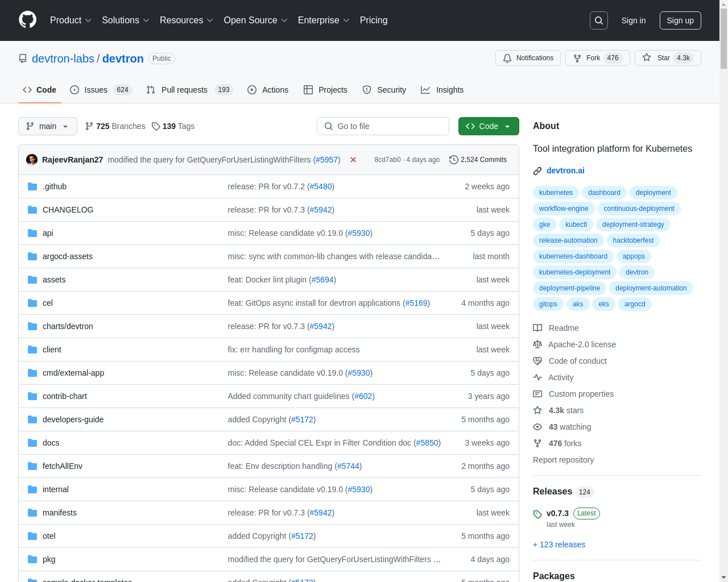Click the assets folder icon
Image resolution: width=728 pixels, height=582 pixels.
click(x=32, y=280)
